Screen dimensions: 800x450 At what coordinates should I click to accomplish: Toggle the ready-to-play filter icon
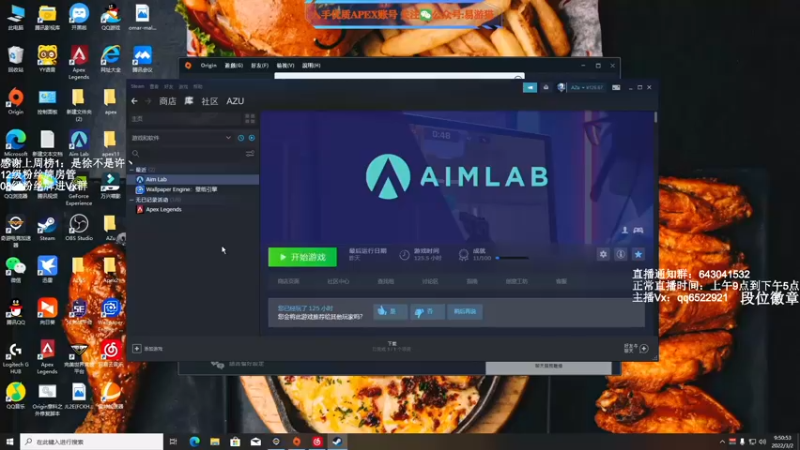252,138
